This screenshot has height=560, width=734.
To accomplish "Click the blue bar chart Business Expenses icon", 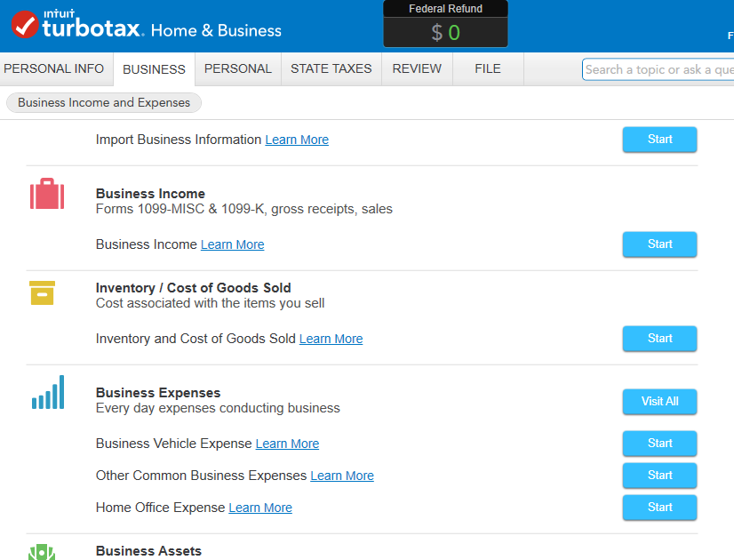I will [48, 392].
